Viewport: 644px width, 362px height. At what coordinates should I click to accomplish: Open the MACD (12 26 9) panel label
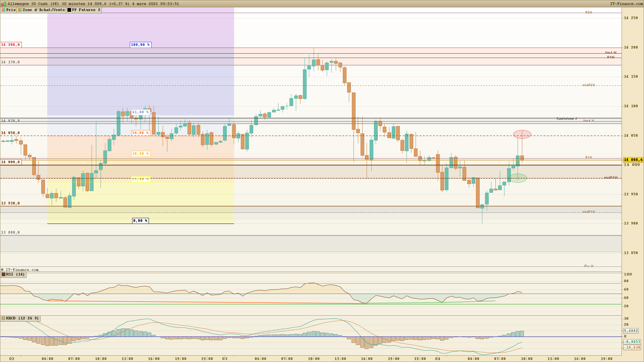coord(22,318)
